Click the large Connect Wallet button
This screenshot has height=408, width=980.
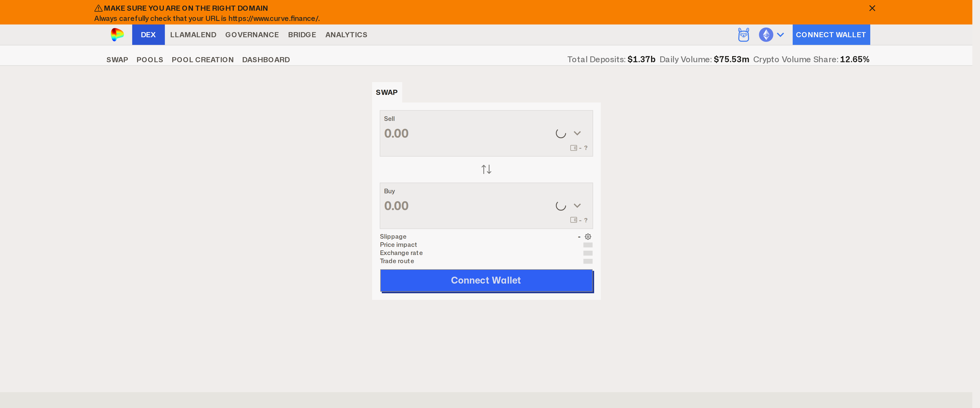(x=486, y=280)
